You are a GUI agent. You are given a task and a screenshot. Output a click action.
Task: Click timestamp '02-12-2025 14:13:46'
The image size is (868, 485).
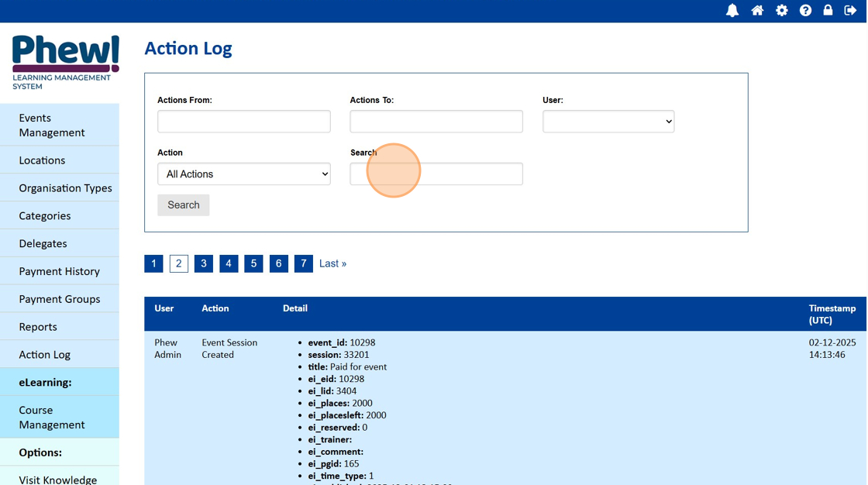832,348
